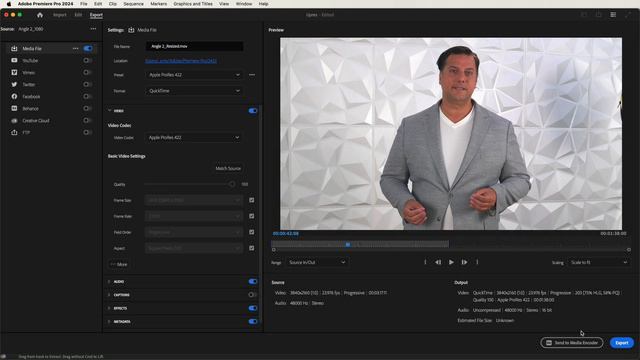This screenshot has height=360, width=640.
Task: Open the Markers menu
Action: point(158,4)
